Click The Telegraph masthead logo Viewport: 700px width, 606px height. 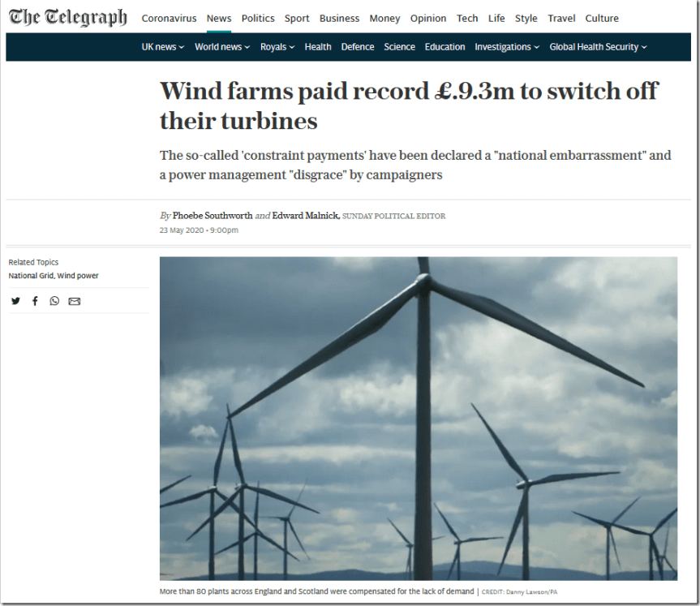pyautogui.click(x=67, y=17)
